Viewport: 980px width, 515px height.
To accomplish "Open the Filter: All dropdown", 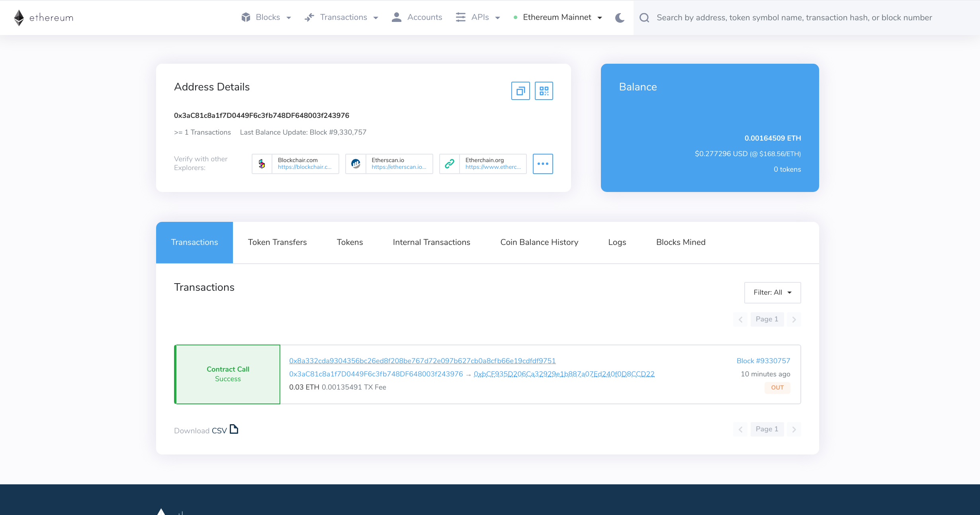I will pos(772,292).
